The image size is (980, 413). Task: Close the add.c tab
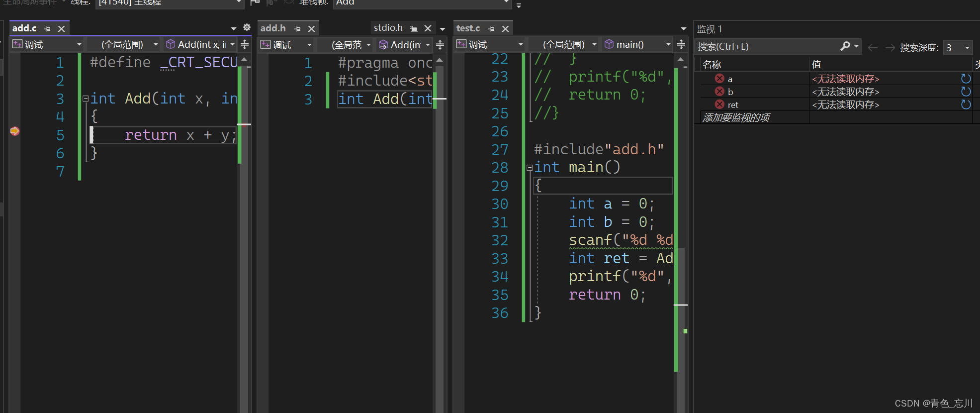62,29
